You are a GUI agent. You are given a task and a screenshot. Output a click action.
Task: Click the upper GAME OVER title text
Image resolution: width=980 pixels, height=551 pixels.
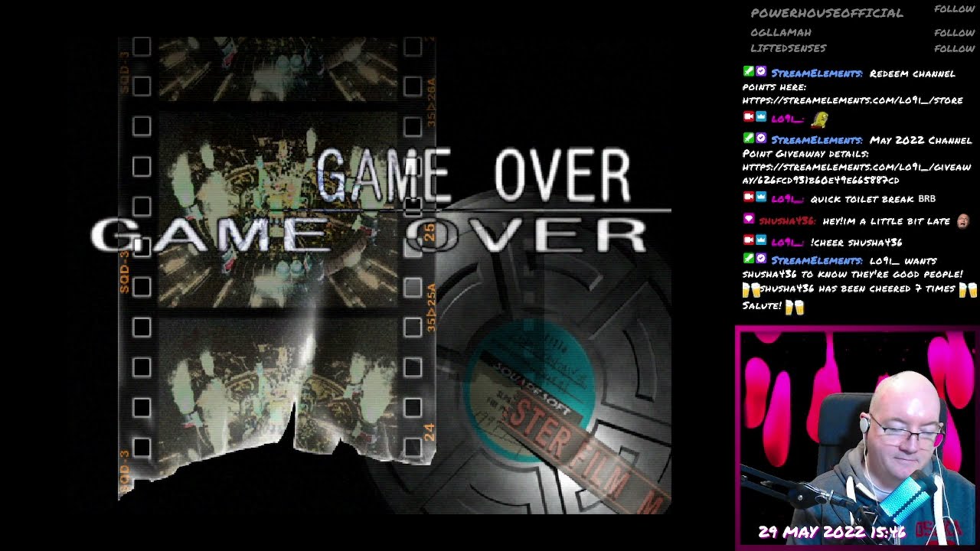[x=473, y=175]
